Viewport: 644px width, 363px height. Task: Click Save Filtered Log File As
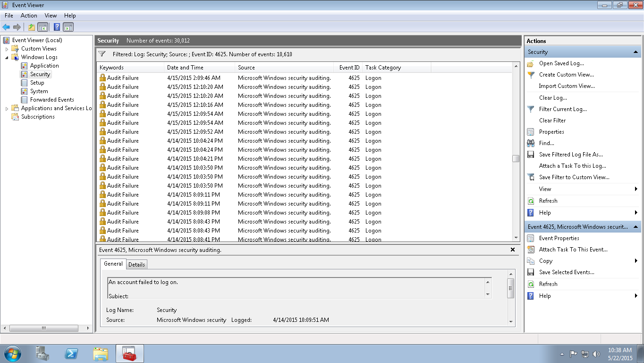point(571,155)
